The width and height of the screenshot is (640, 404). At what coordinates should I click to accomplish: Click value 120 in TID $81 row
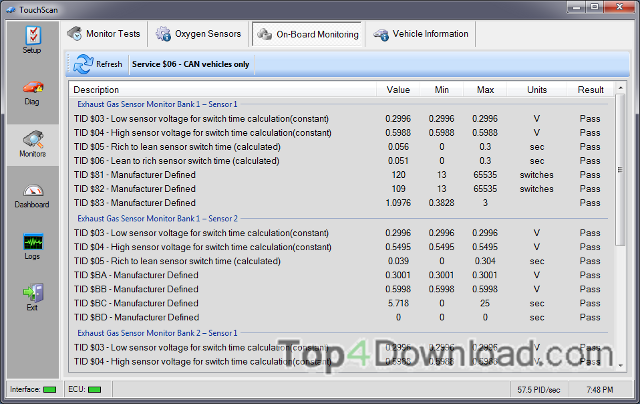coord(398,175)
